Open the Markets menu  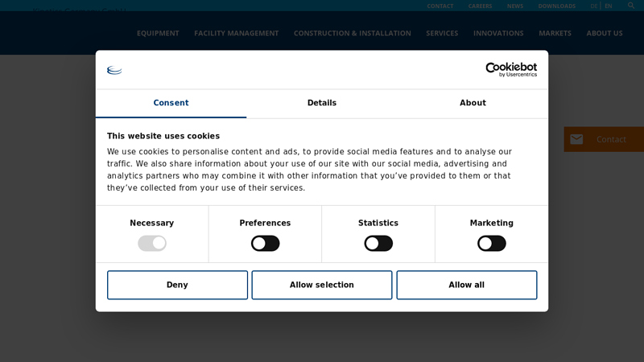point(555,33)
